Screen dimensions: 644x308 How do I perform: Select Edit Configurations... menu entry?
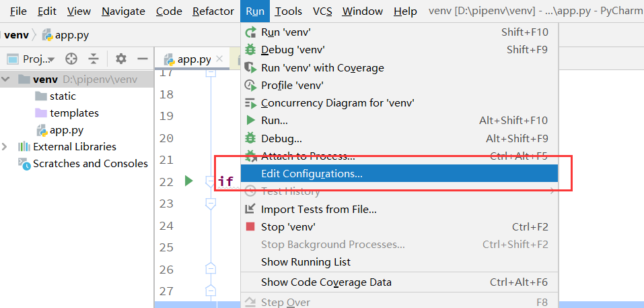(x=312, y=173)
